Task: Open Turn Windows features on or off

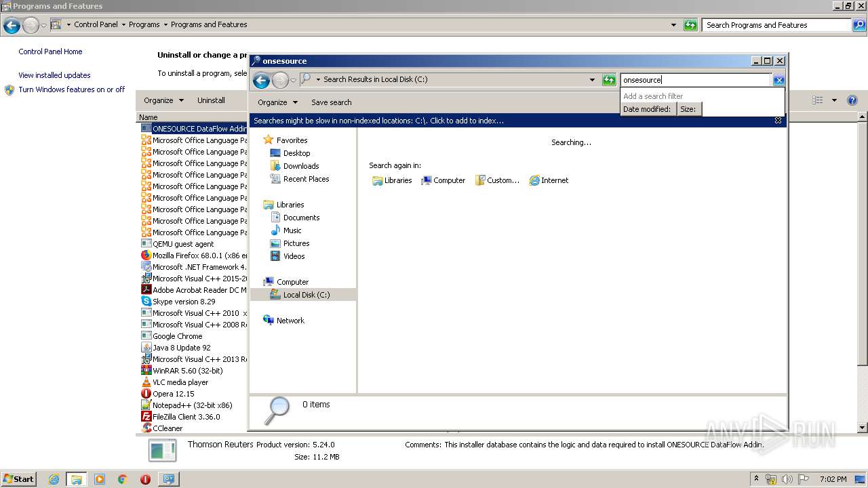Action: [71, 89]
